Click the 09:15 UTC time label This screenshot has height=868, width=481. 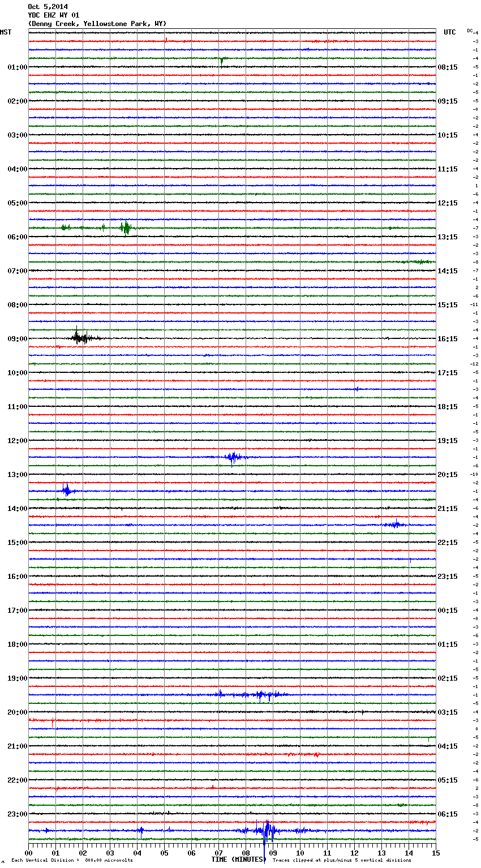448,101
